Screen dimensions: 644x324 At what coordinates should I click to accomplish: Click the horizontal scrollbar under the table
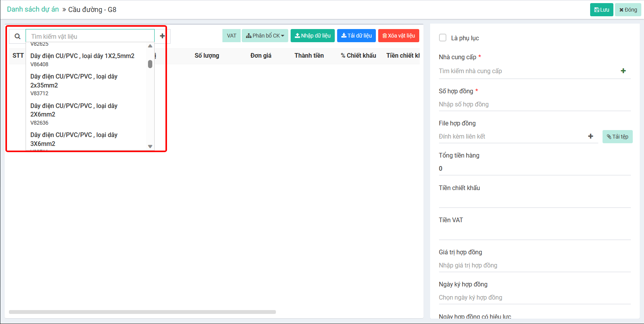142,312
